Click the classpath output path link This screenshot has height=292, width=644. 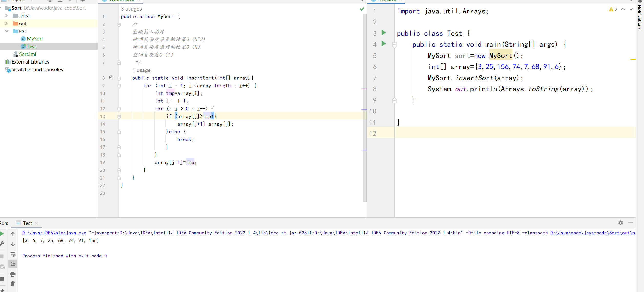592,233
